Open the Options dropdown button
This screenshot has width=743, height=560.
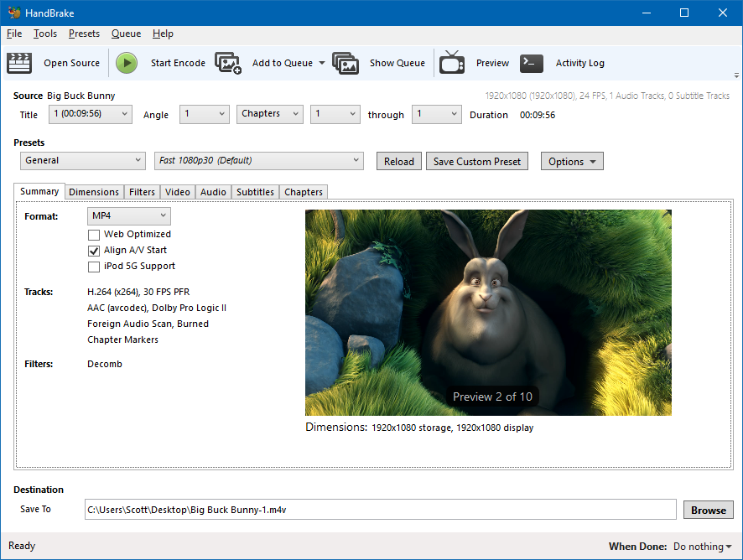[572, 162]
